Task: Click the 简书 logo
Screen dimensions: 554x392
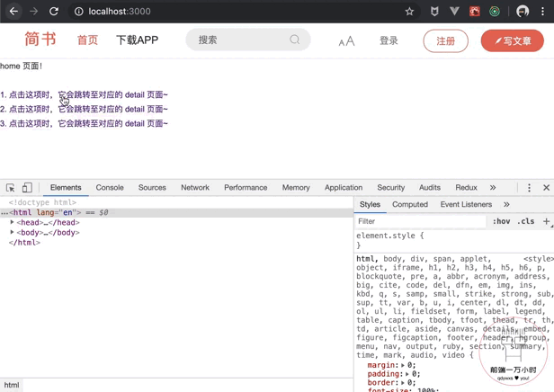Action: [40, 39]
